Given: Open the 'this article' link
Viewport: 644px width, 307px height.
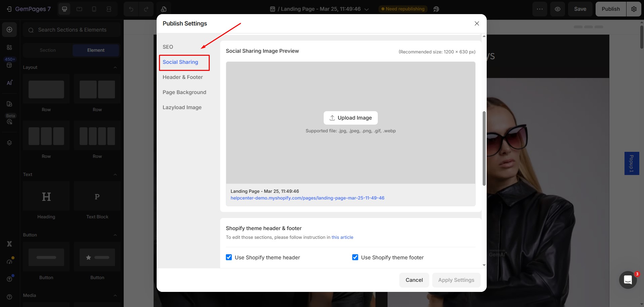Looking at the screenshot, I should 342,237.
